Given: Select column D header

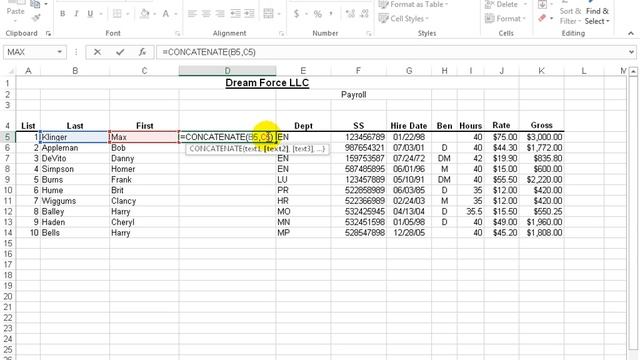Looking at the screenshot, I should coord(227,71).
